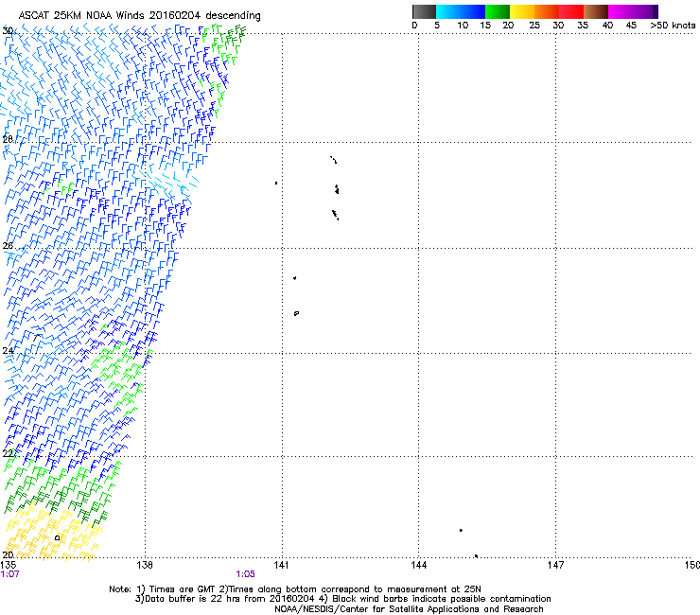Image resolution: width=700 pixels, height=615 pixels.
Task: Click the latitude label 30
Action: [x=8, y=31]
